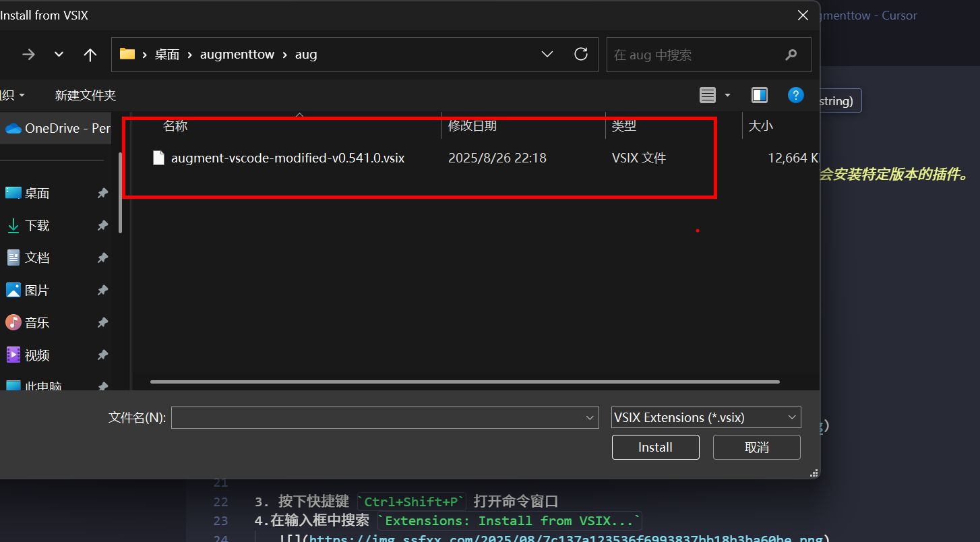Click the forward navigation arrow

pyautogui.click(x=28, y=55)
